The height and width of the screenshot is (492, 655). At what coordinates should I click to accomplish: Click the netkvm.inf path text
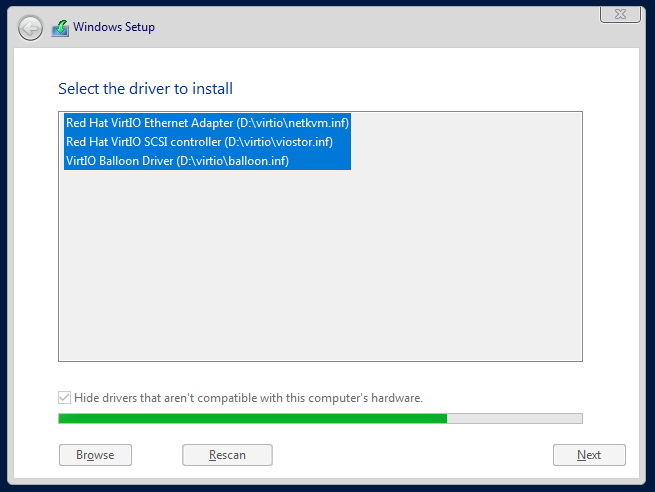pyautogui.click(x=292, y=123)
